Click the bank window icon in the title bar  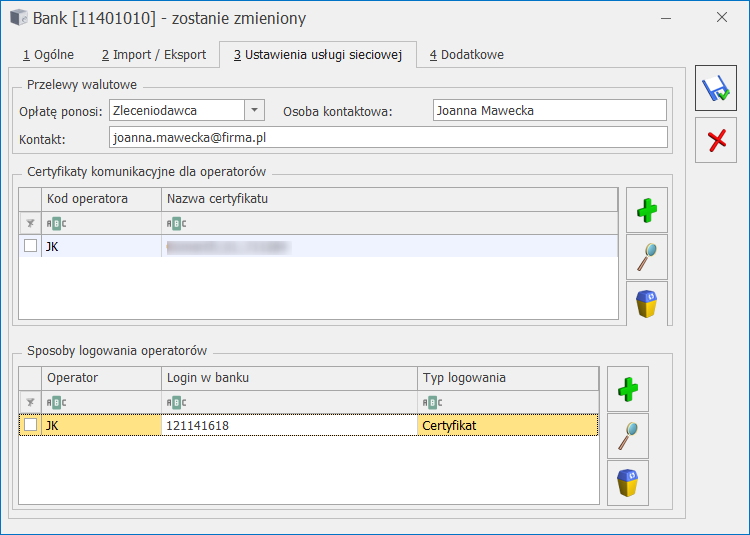19,18
